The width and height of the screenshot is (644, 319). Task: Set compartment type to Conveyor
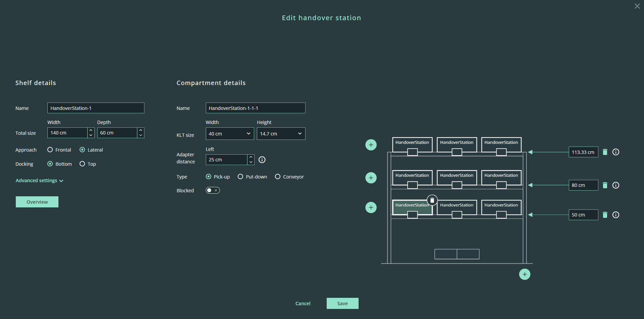[x=278, y=177]
